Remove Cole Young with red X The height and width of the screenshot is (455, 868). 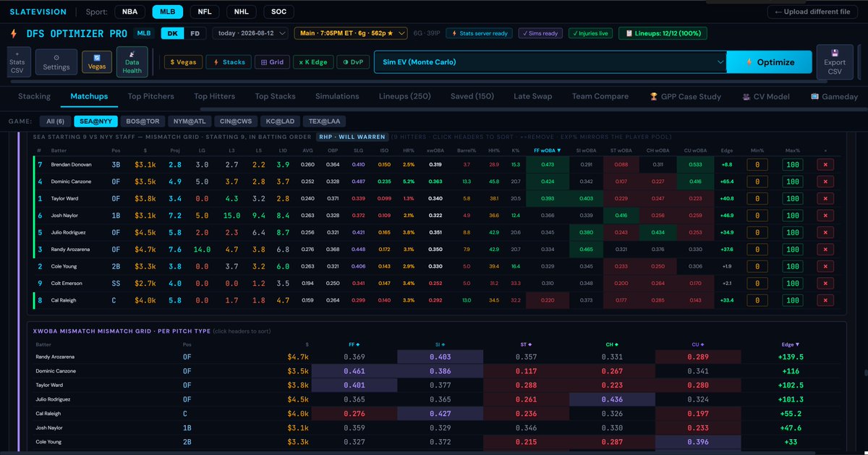coord(826,266)
